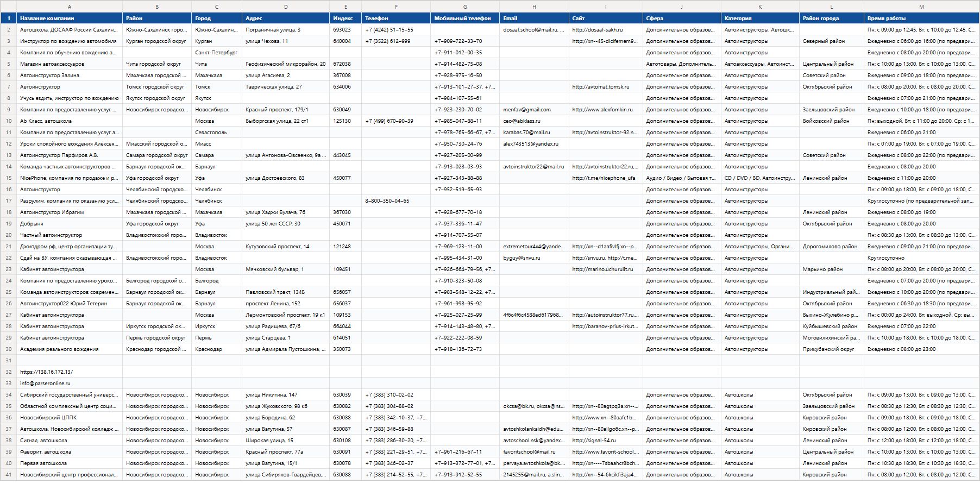
Task: Select the phone '+7 (499) 670-90-39'
Action: point(396,121)
